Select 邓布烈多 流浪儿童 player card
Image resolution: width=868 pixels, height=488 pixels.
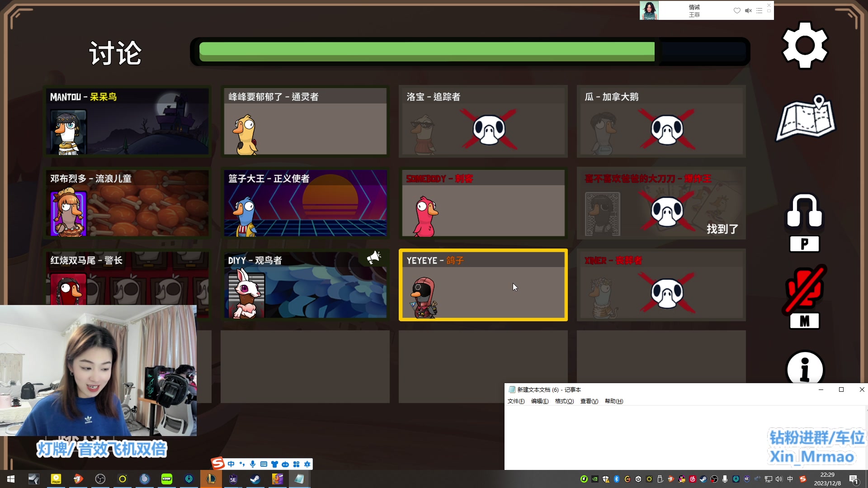[x=127, y=203]
